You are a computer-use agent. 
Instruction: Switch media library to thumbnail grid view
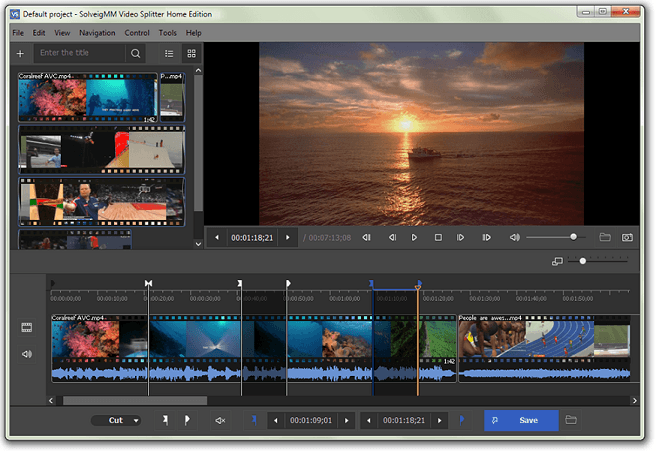(x=191, y=53)
